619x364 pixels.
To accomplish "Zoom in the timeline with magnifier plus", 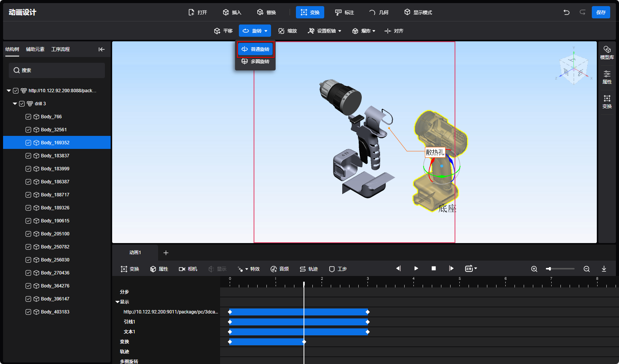I will (534, 269).
